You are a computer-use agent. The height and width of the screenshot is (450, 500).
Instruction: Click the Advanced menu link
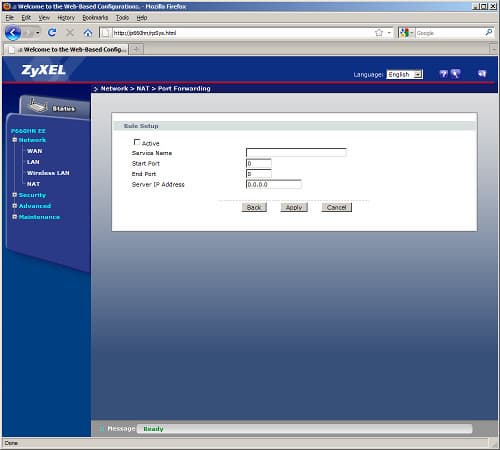35,206
